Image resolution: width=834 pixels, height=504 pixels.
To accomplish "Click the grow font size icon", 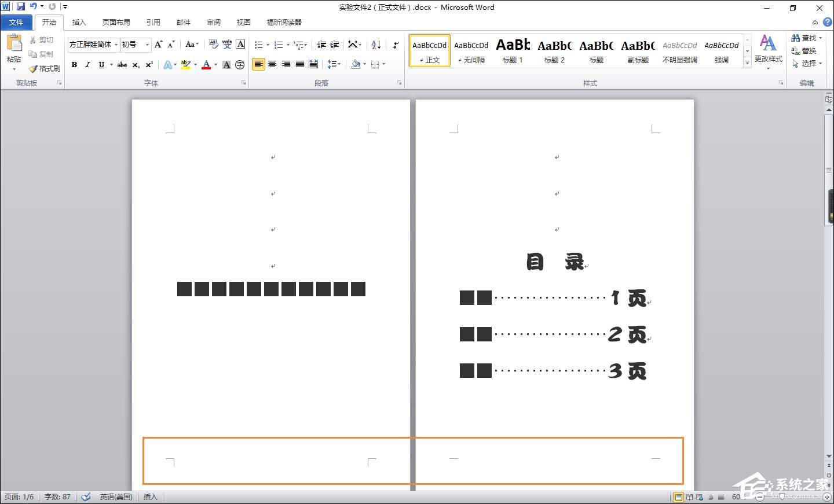I will (x=158, y=45).
